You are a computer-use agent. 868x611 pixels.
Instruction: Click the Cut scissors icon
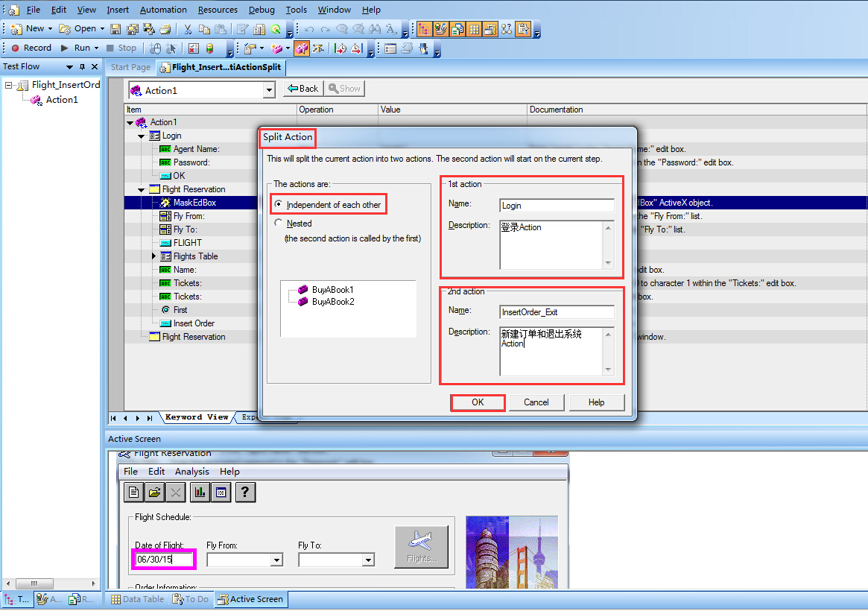tap(188, 29)
